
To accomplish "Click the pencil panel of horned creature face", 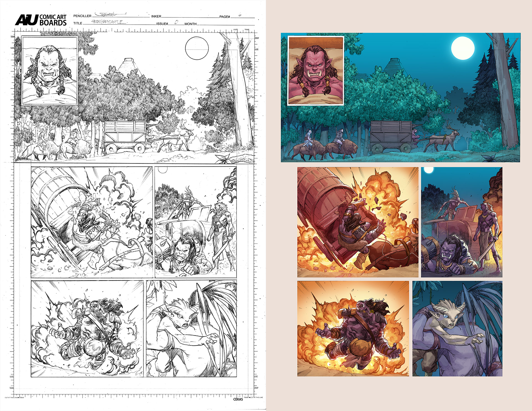I will [191, 328].
